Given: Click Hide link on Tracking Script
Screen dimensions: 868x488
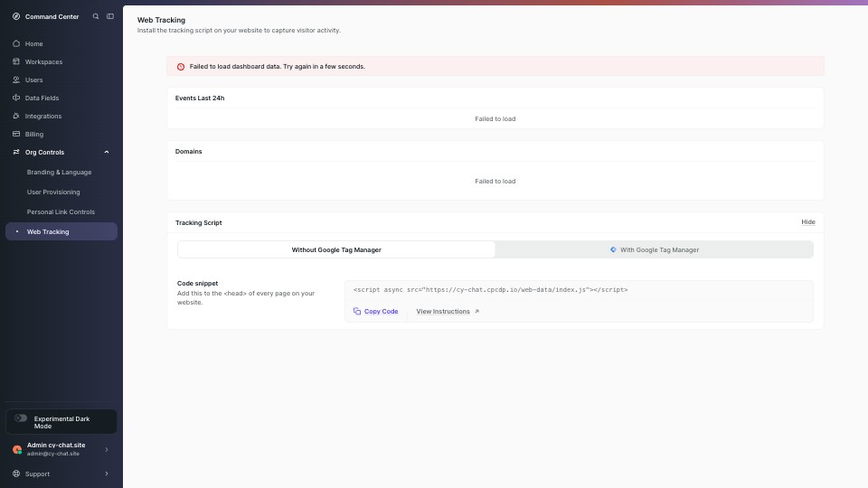Looking at the screenshot, I should [807, 222].
